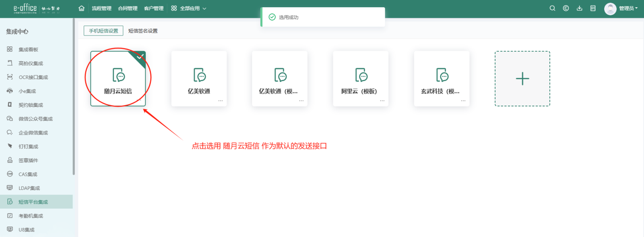Screen dimensions: 644x237
Task: Expand the 全部应用 dropdown
Action: coord(188,8)
